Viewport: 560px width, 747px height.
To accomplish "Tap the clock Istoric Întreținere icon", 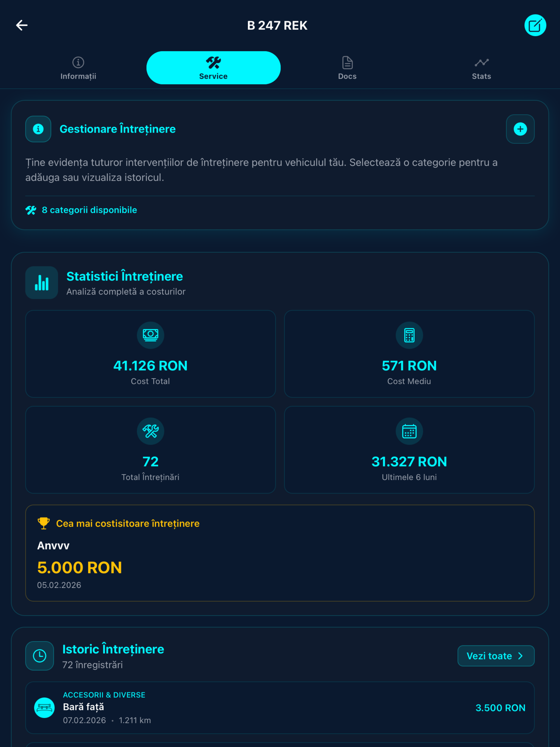I will 40,655.
